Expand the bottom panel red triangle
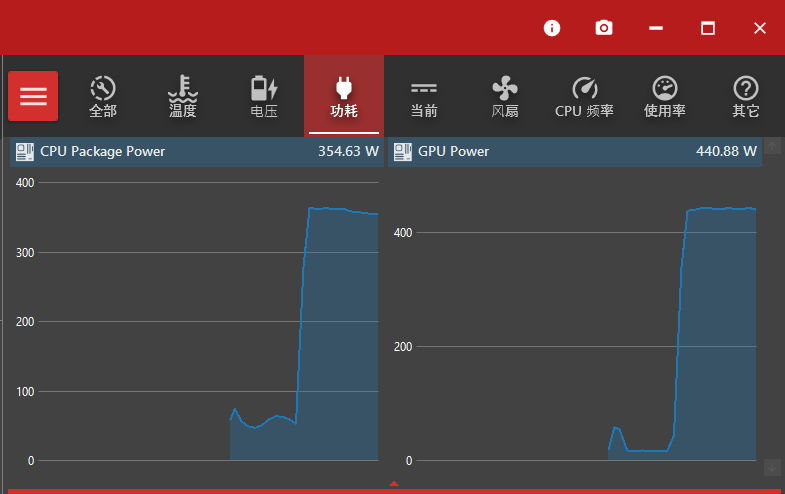 click(x=393, y=484)
